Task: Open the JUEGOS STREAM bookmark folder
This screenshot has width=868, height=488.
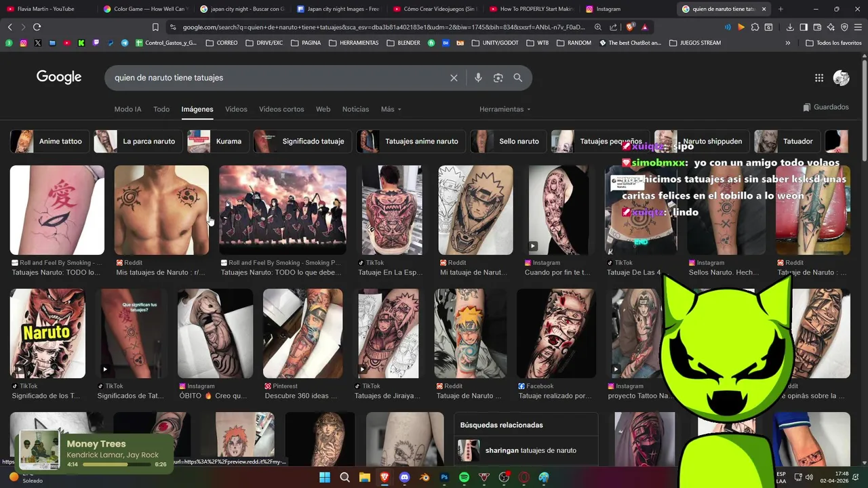Action: 695,43
